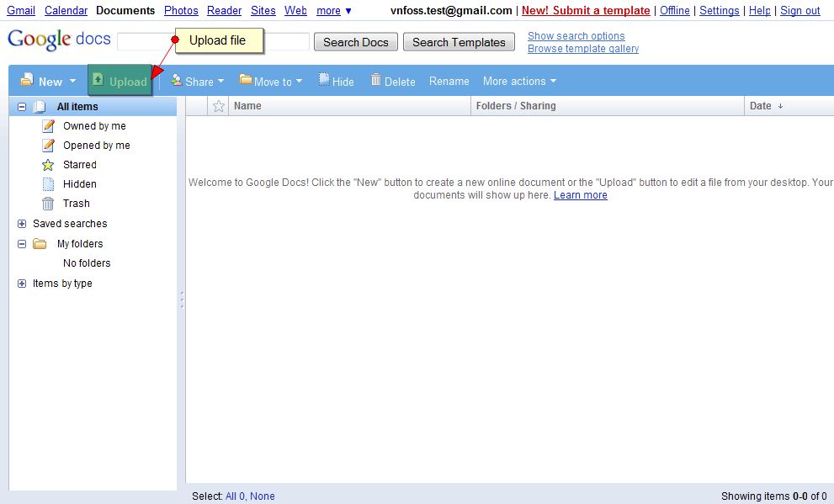
Task: Click the Search Docs button
Action: 356,42
